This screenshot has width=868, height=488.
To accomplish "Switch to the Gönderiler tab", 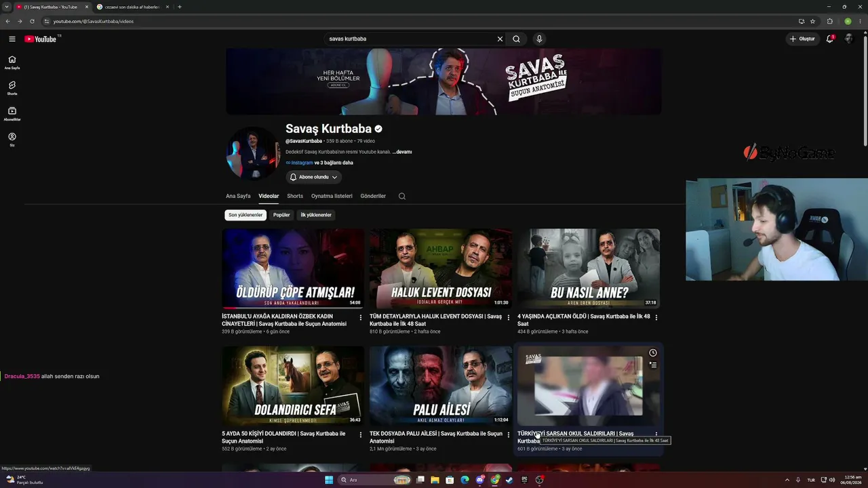I will (373, 196).
